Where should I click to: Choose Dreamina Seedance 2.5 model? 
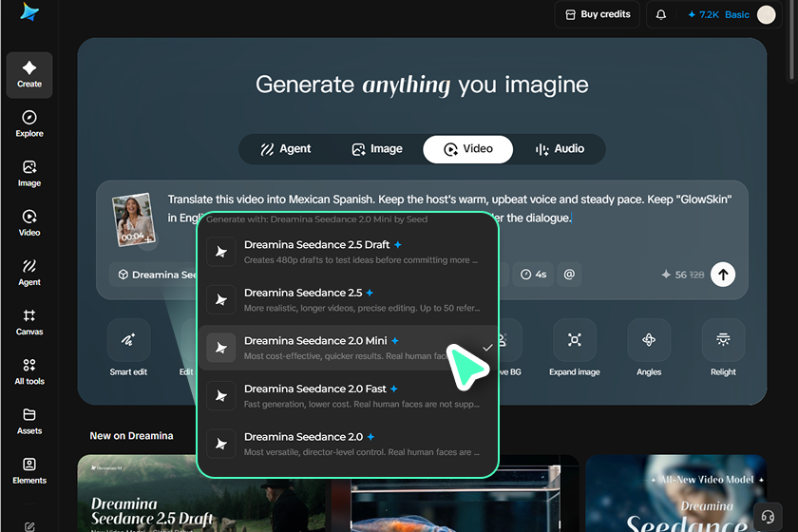coord(347,300)
